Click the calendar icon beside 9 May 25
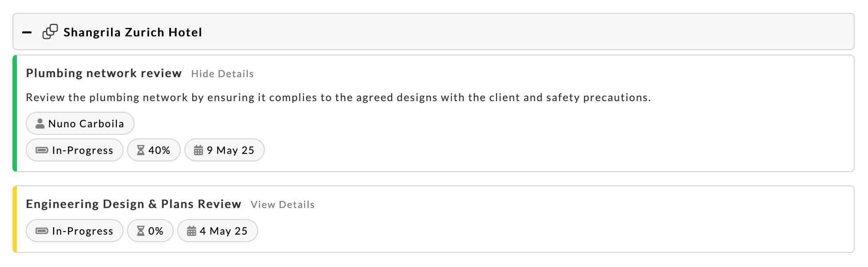868x267 pixels. click(x=199, y=150)
